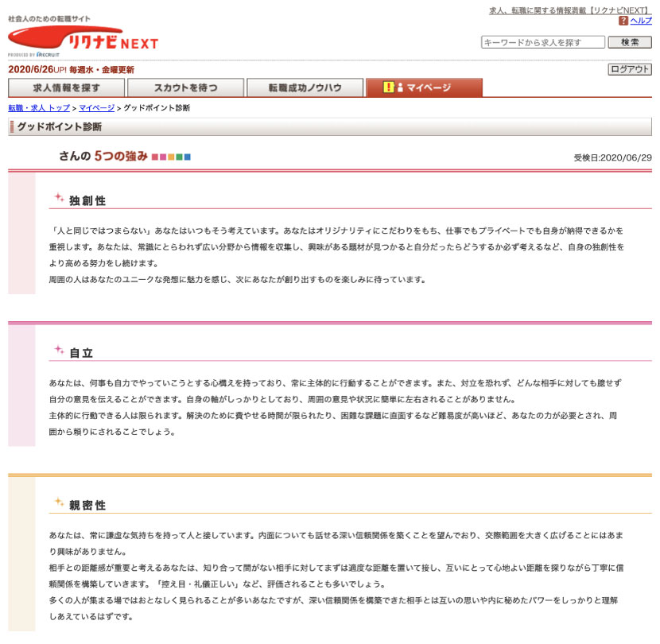Click the 独創性 section heading

[x=87, y=200]
